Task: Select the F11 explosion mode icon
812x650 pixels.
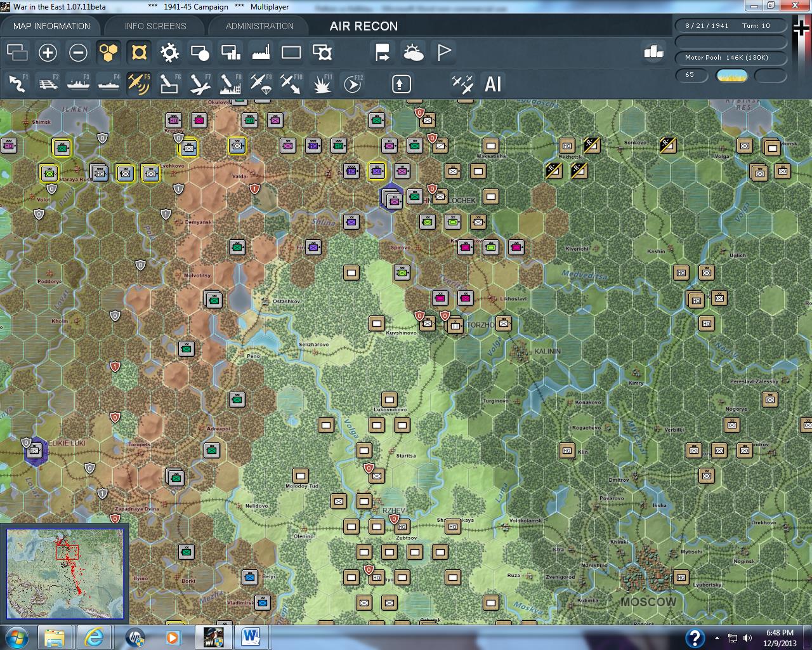Action: (x=322, y=84)
